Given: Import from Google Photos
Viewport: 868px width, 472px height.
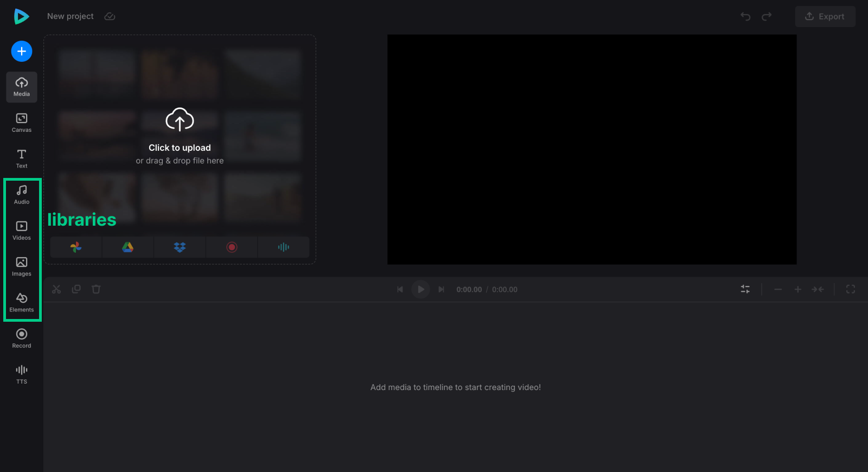Looking at the screenshot, I should click(76, 247).
